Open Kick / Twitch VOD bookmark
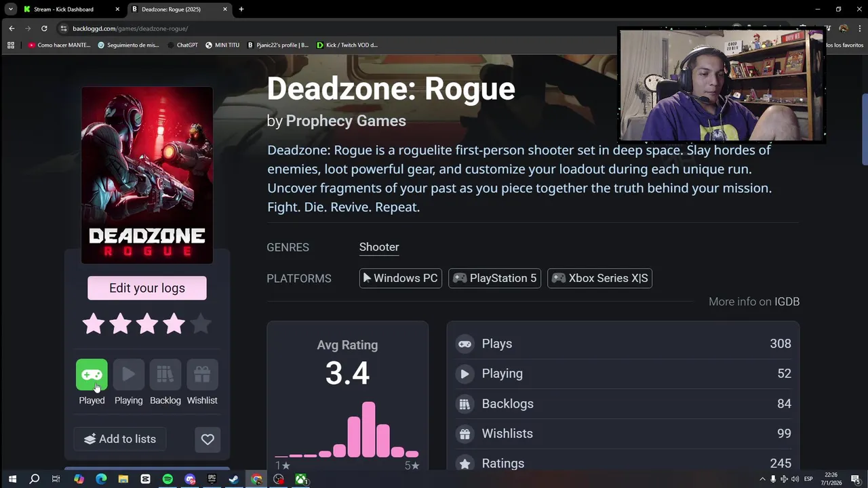The width and height of the screenshot is (868, 488). tap(347, 45)
